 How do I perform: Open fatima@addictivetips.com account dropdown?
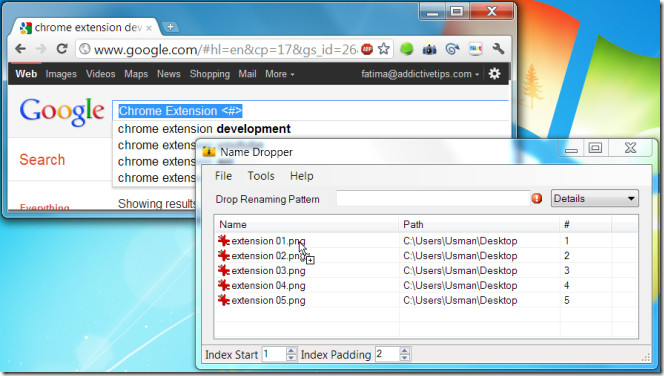pos(420,74)
